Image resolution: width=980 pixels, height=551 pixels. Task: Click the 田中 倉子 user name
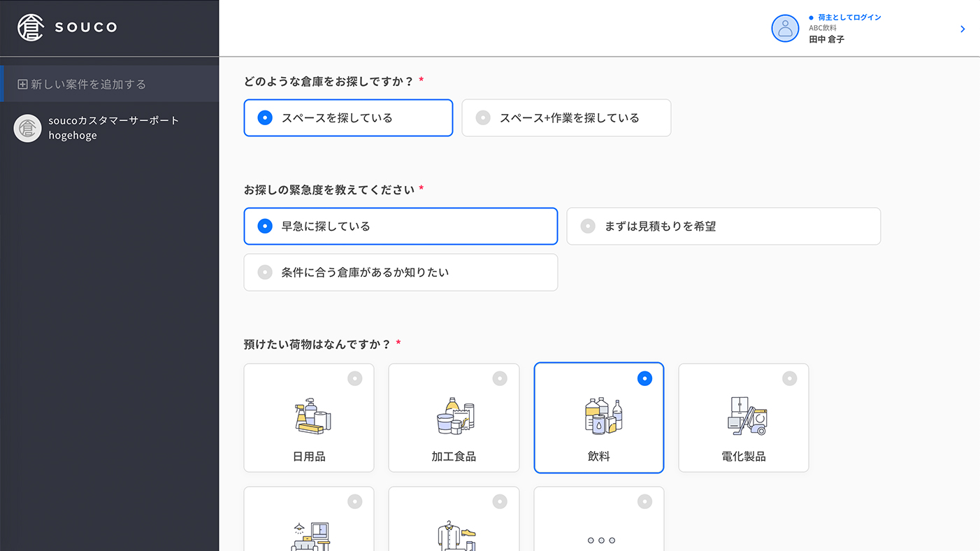click(x=827, y=39)
